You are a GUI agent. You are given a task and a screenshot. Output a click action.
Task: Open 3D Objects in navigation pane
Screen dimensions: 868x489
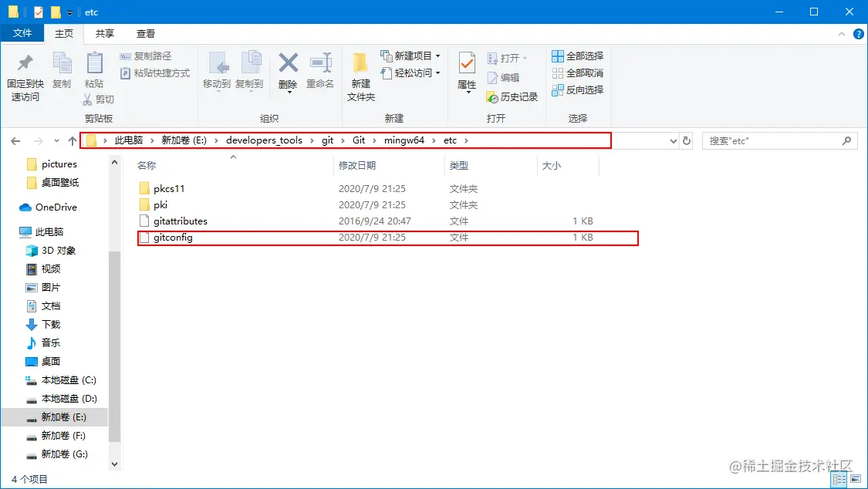click(58, 251)
